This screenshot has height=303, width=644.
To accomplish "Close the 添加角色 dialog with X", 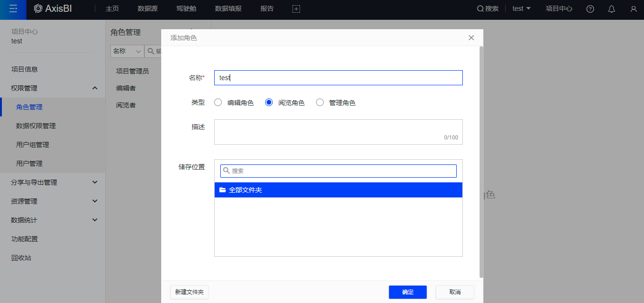I will 471,38.
